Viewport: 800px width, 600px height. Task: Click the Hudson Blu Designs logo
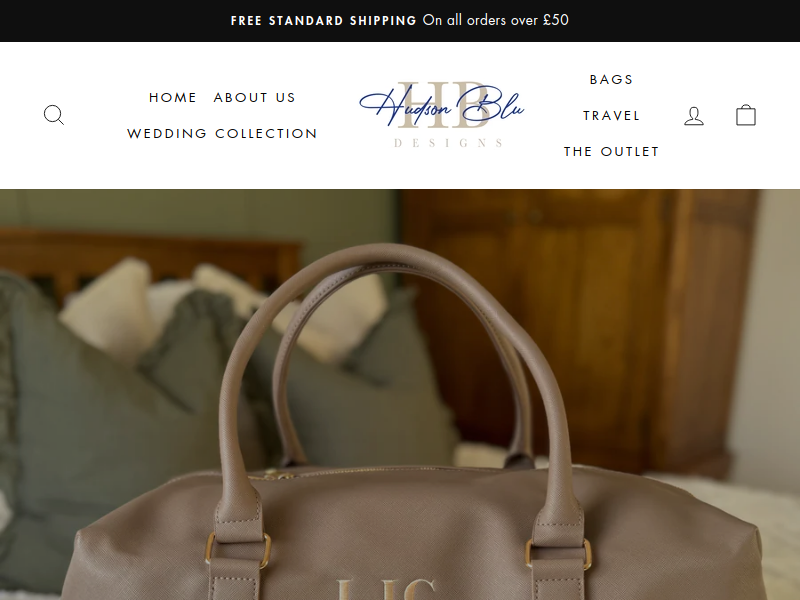tap(442, 114)
